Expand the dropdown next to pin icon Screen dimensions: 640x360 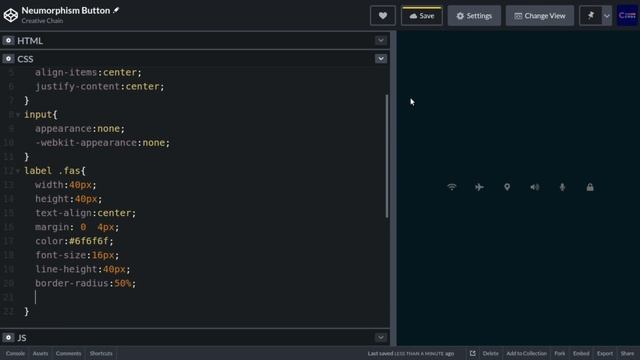pyautogui.click(x=607, y=16)
